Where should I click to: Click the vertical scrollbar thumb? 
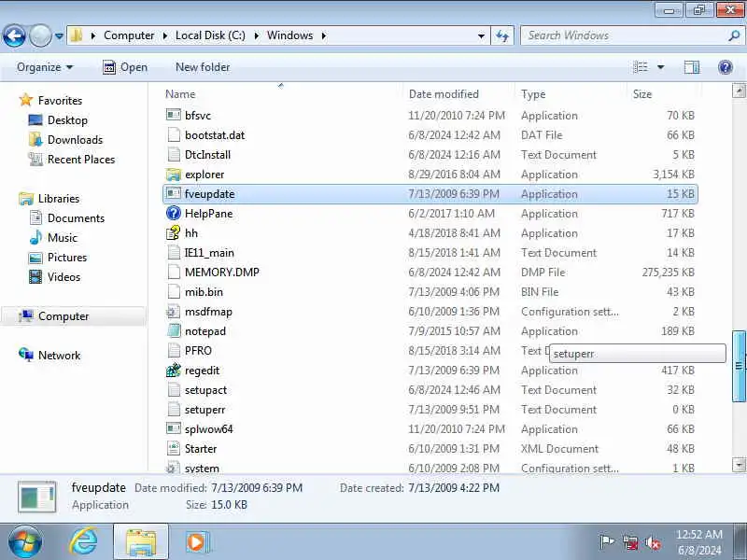tap(739, 366)
